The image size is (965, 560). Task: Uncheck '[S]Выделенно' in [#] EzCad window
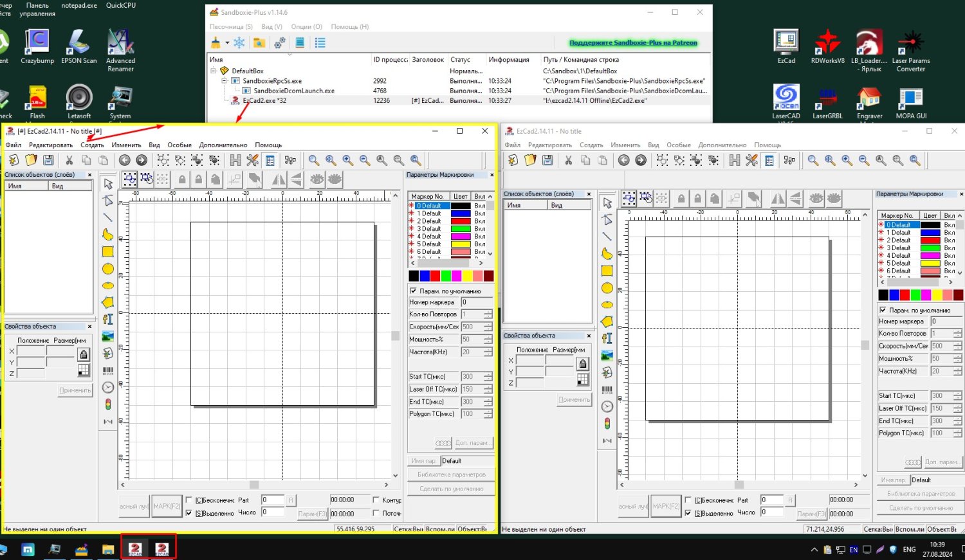pyautogui.click(x=189, y=513)
